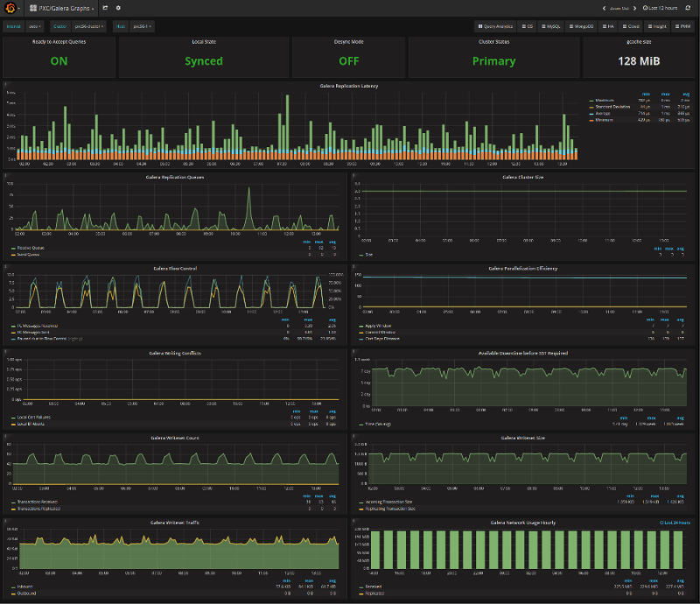Shift time range forward with right arrow
The height and width of the screenshot is (604, 700).
point(637,8)
